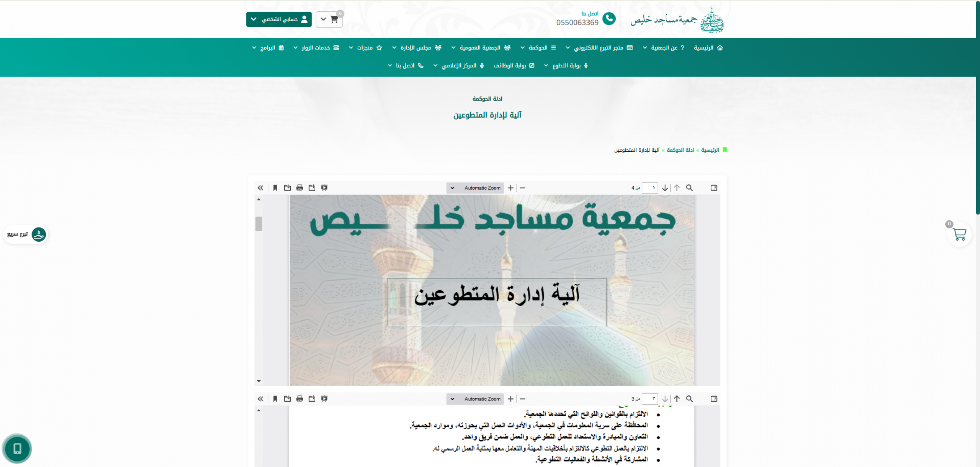Expand the متجر التبرع الالكتروني menu
The height and width of the screenshot is (467, 980).
[599, 48]
